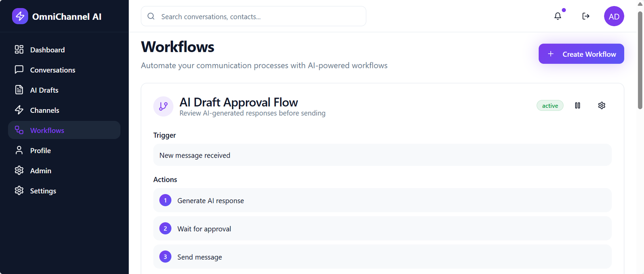Pause the AI Draft Approval Flow

(577, 106)
